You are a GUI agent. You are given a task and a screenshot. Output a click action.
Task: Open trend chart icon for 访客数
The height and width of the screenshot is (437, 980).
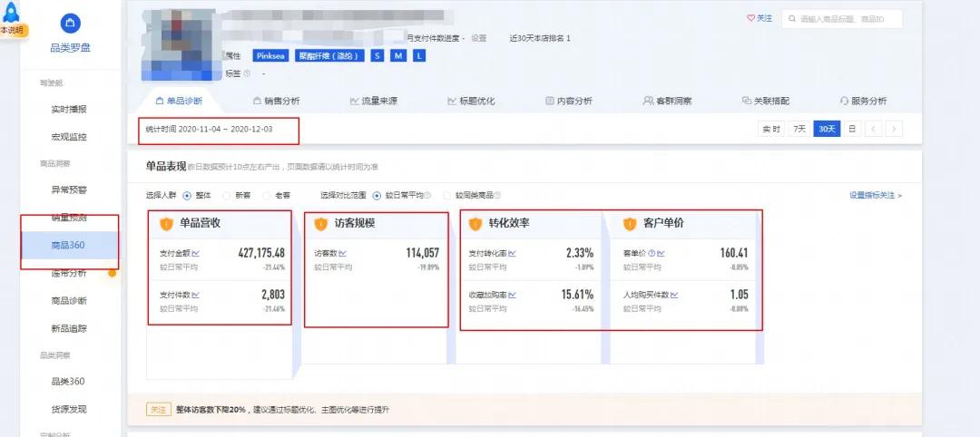(342, 254)
